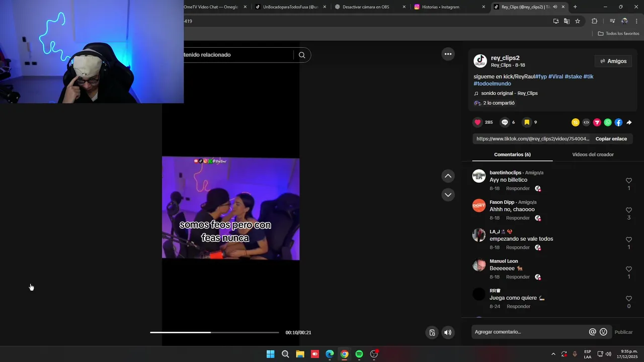Reply to the baretinhoclips comment
This screenshot has height=362, width=644.
coord(518,189)
